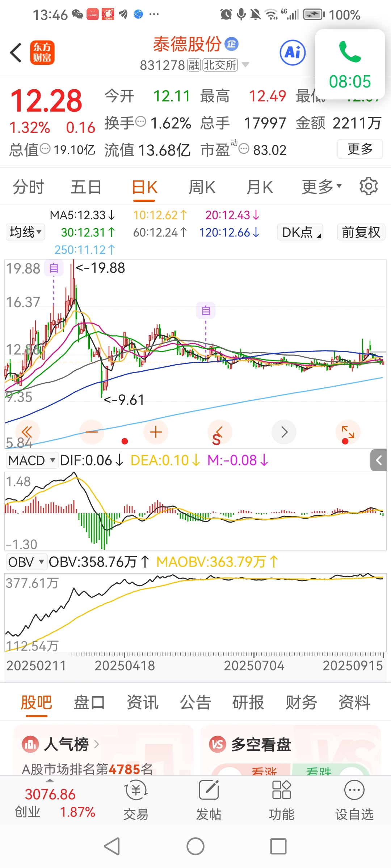Tap Android back navigation button
This screenshot has width=391, height=868.
(x=112, y=846)
